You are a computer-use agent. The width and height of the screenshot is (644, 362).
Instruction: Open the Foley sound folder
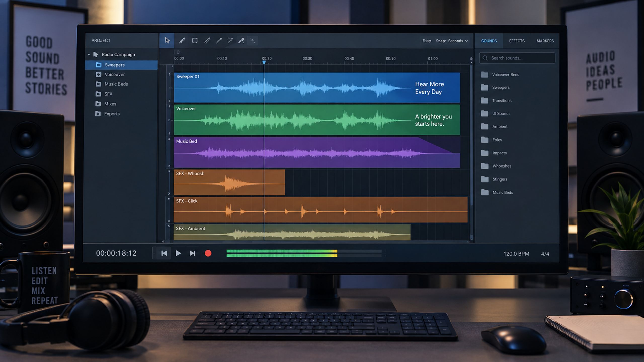492,140
